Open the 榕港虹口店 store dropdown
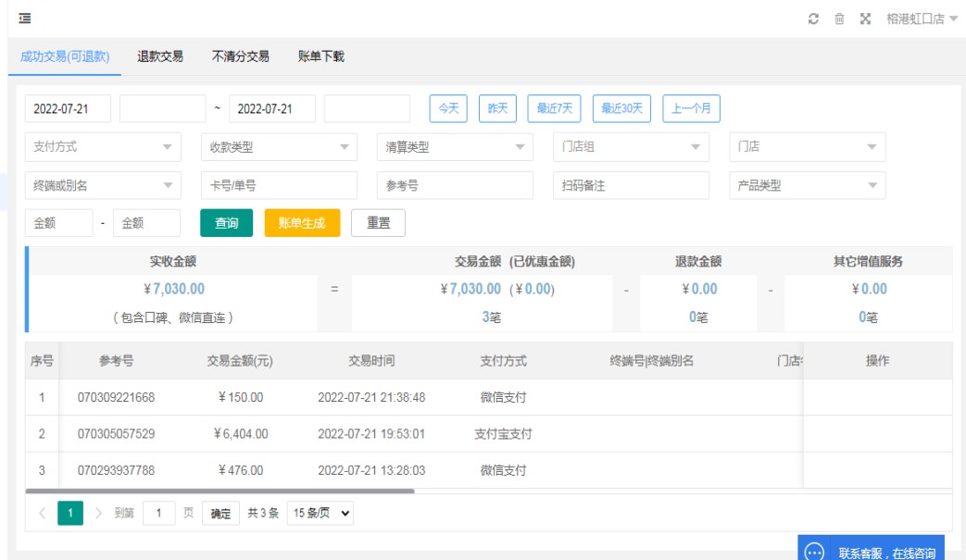The width and height of the screenshot is (966, 560). [922, 19]
